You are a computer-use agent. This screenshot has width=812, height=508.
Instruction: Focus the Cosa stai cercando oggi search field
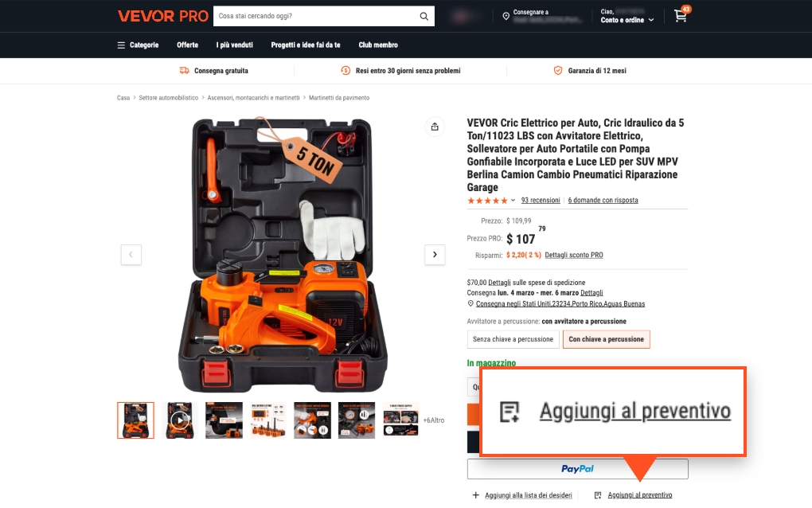[x=316, y=16]
